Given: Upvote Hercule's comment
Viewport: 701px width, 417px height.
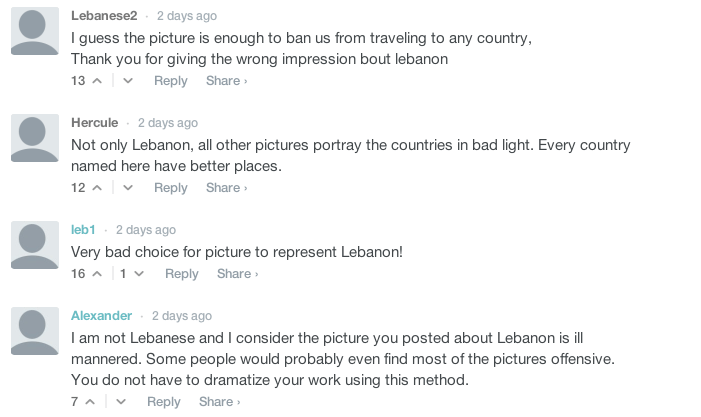Looking at the screenshot, I should pyautogui.click(x=97, y=188).
